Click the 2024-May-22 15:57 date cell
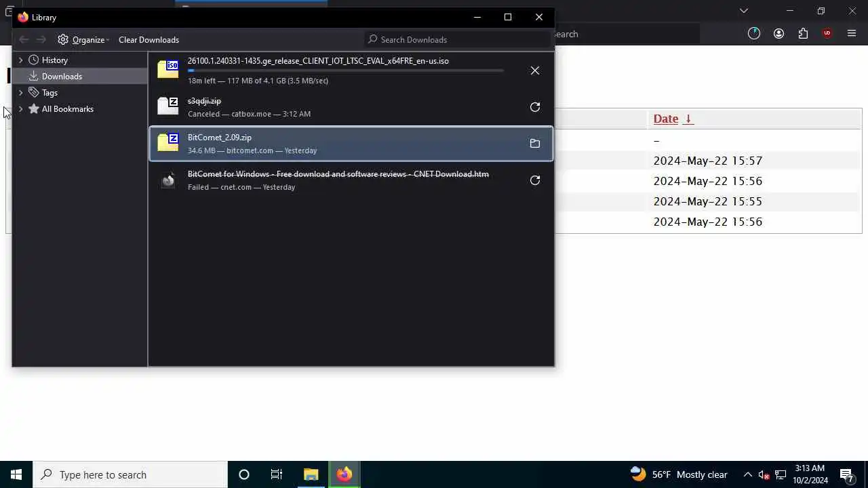868x488 pixels. pyautogui.click(x=708, y=161)
